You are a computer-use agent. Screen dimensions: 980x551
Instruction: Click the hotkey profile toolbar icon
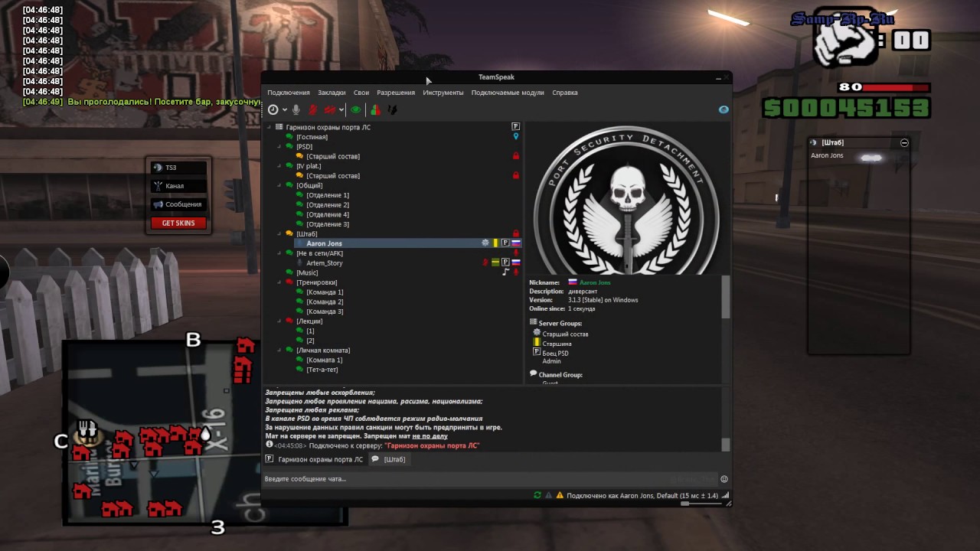pyautogui.click(x=392, y=110)
